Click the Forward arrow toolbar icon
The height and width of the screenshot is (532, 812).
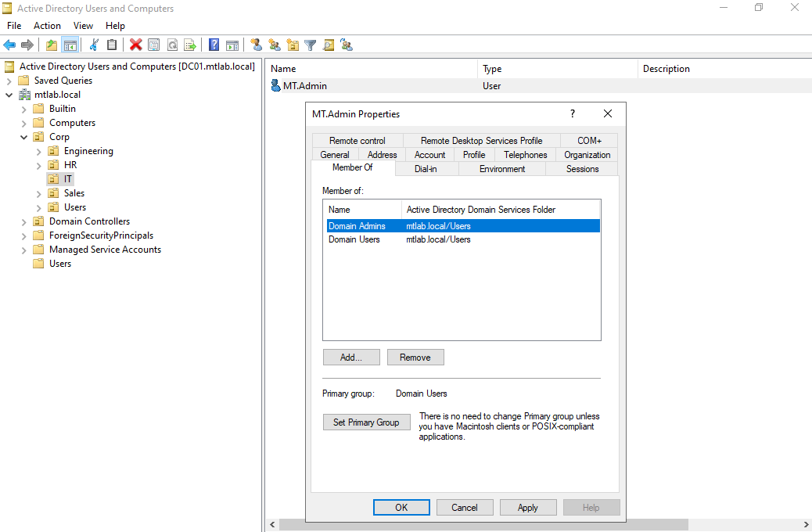tap(27, 45)
